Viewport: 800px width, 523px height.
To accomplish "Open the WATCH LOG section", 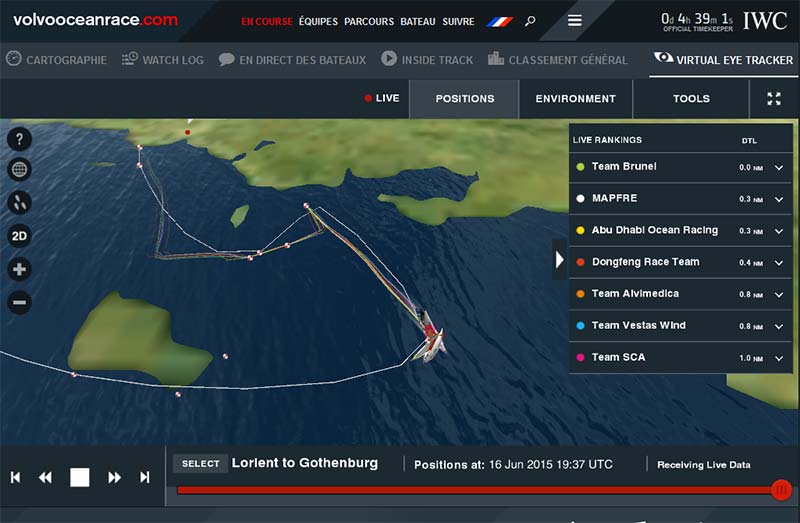I will tap(163, 60).
